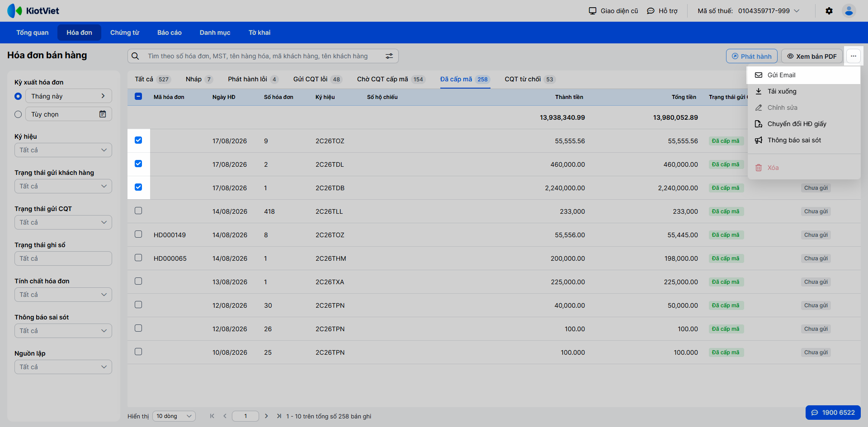Click the Xóa trash icon
Image resolution: width=868 pixels, height=427 pixels.
pos(759,168)
